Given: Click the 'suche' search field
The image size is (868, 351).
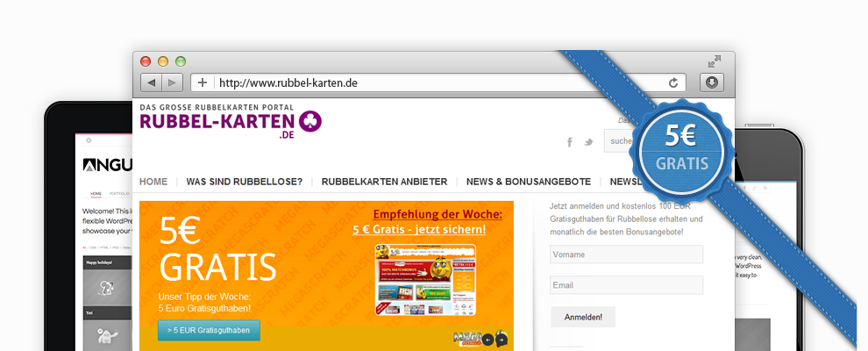Looking at the screenshot, I should tap(619, 141).
